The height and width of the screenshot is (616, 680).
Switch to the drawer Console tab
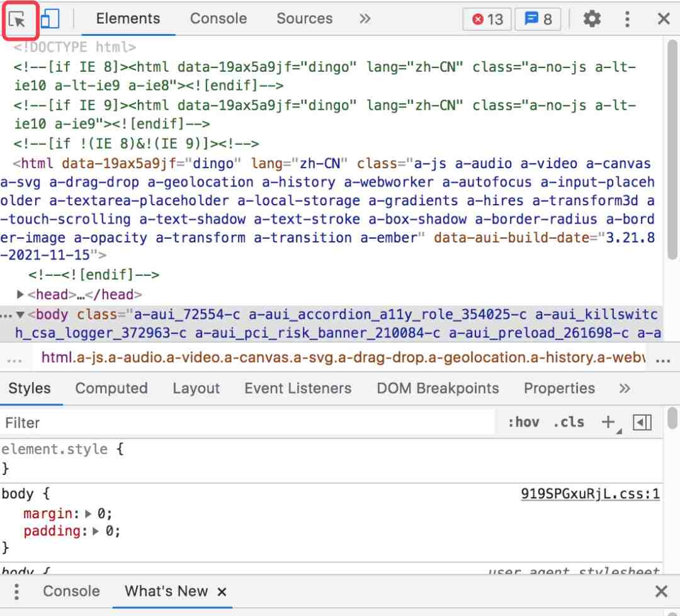click(71, 591)
